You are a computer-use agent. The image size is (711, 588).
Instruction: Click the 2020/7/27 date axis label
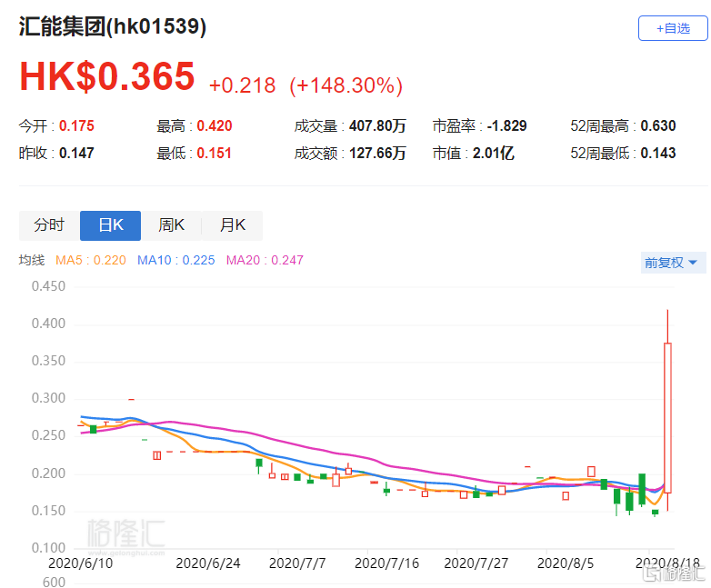pos(476,563)
